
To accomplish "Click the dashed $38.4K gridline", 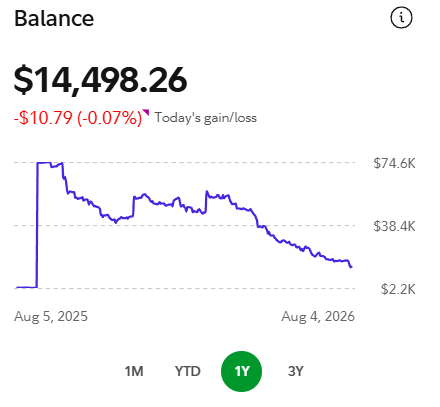I will (x=184, y=226).
